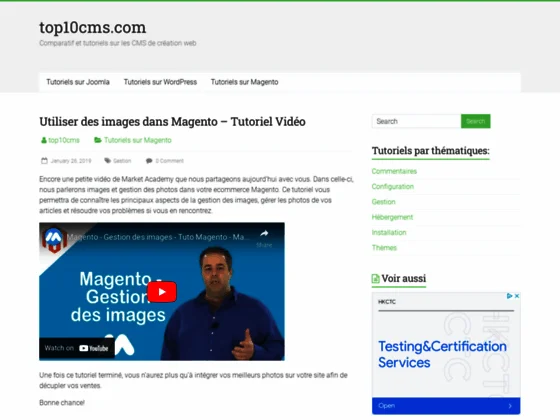The image size is (560, 420).
Task: Click the Testing&Certification Services ad headline
Action: point(442,354)
